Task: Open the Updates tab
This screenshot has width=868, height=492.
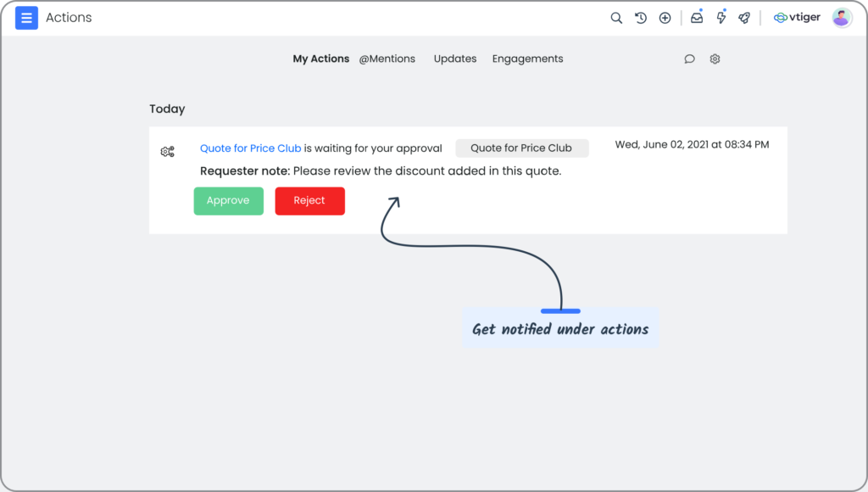Action: point(455,59)
